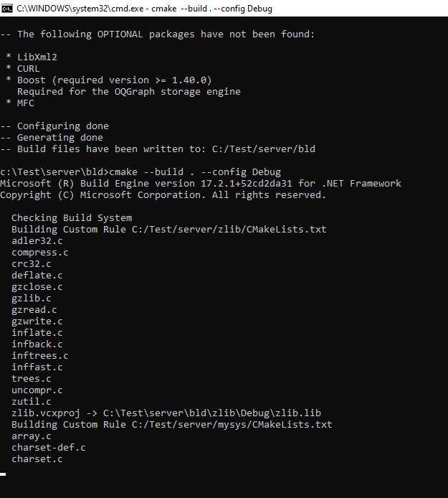Click the 'Configuring done' message
Image resolution: width=448 pixels, height=498 pixels.
pyautogui.click(x=63, y=126)
